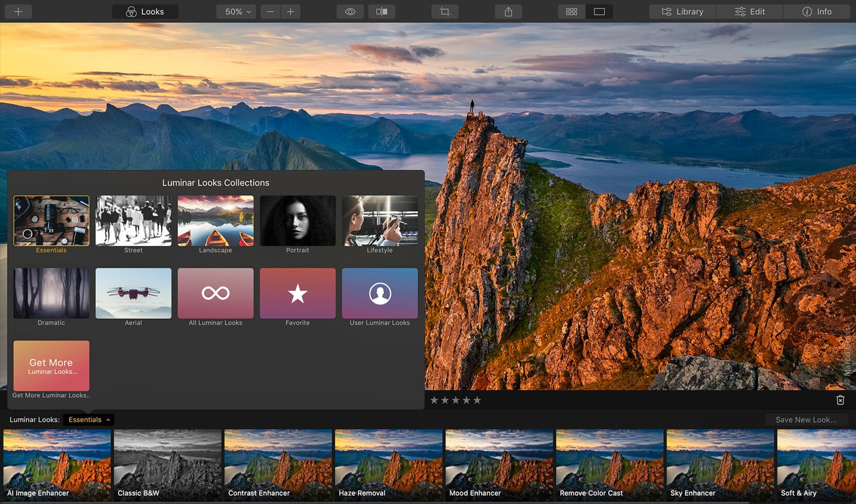Collapse the Essentials looks collection picker
Screen dimensions: 856x504
(89, 419)
